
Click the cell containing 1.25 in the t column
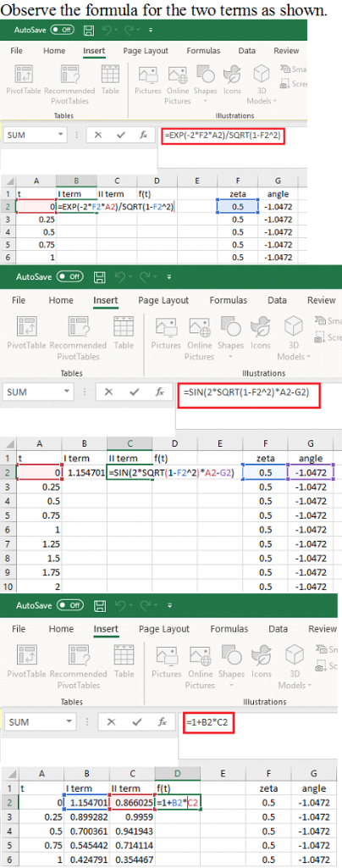[39, 543]
